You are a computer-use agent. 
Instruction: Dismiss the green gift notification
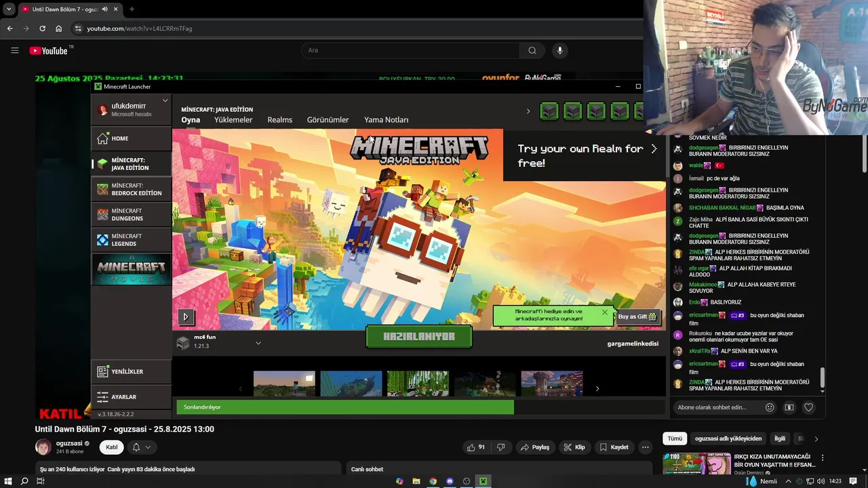[604, 312]
